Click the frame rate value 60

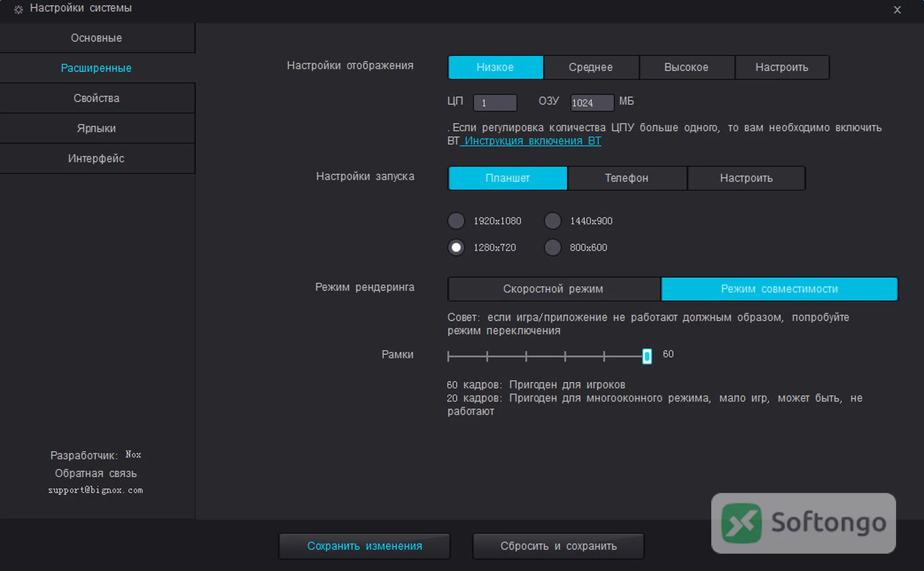point(668,354)
